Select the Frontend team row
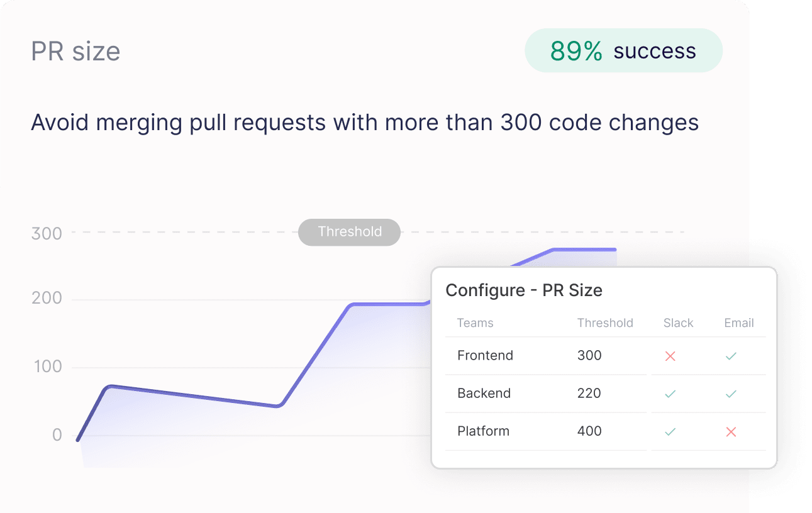 485,356
